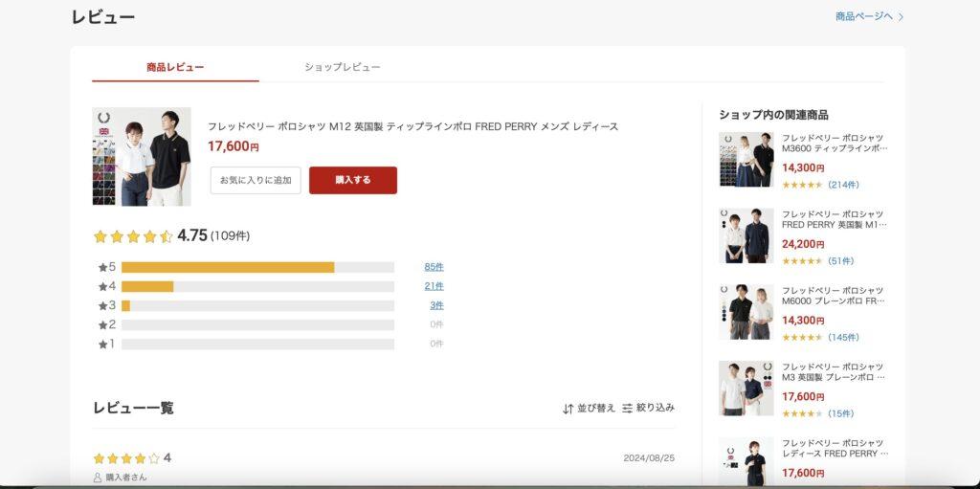Viewport: 980px width, 489px height.
Task: Click the 14,300円 price of M3600 product
Action: pos(803,168)
